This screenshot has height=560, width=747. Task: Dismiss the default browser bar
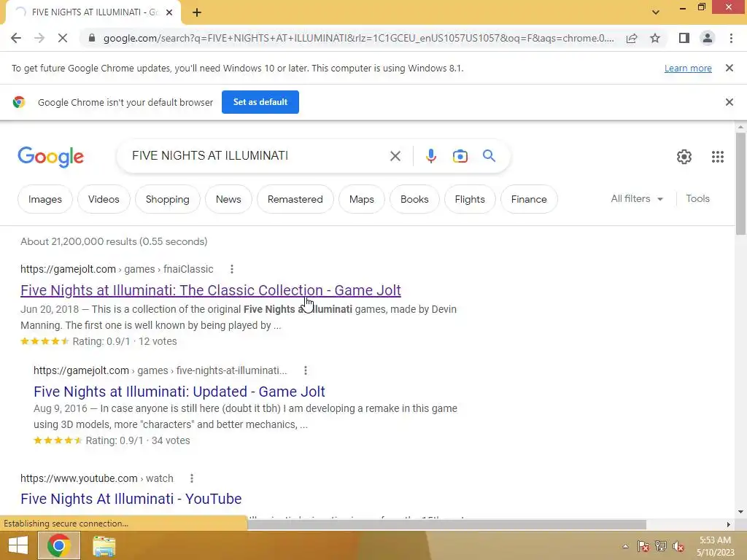click(x=729, y=102)
